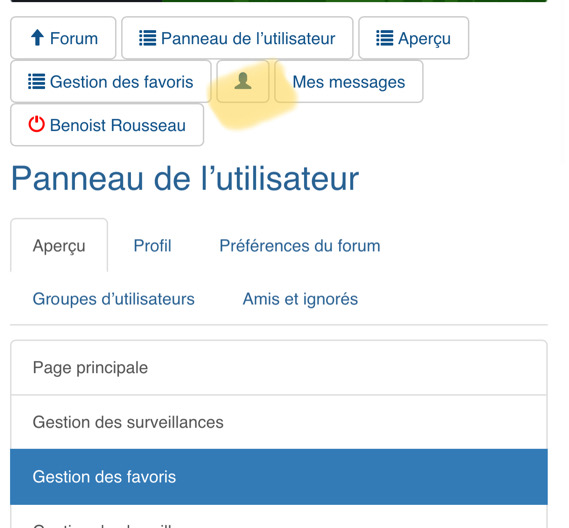
Task: Click the Benoist Rousseau logout button
Action: point(107,125)
